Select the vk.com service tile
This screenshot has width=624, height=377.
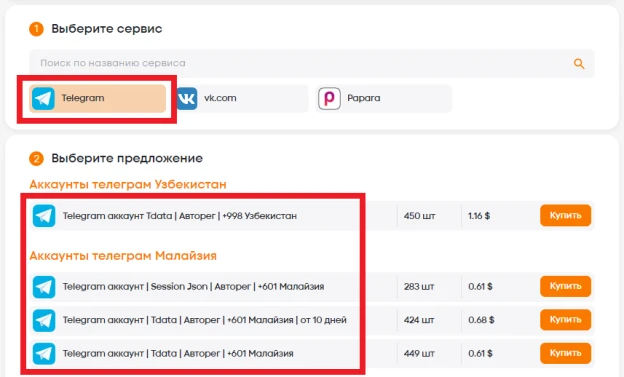click(x=241, y=98)
